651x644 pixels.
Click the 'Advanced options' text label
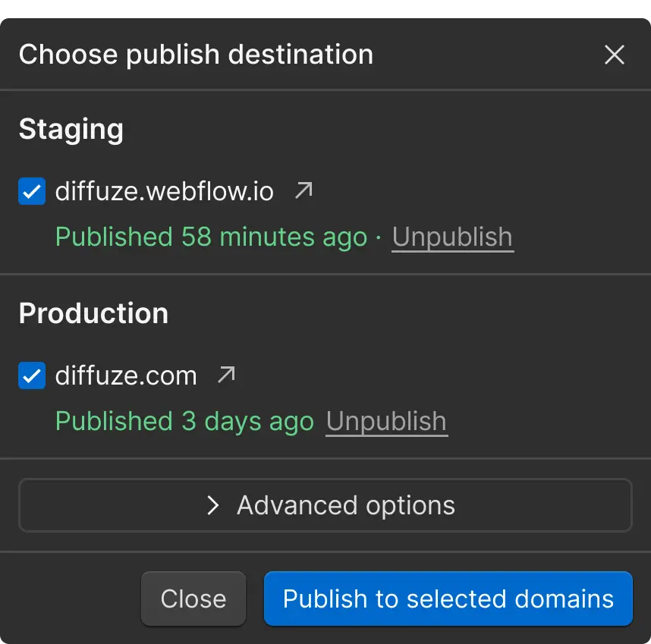[x=346, y=505]
